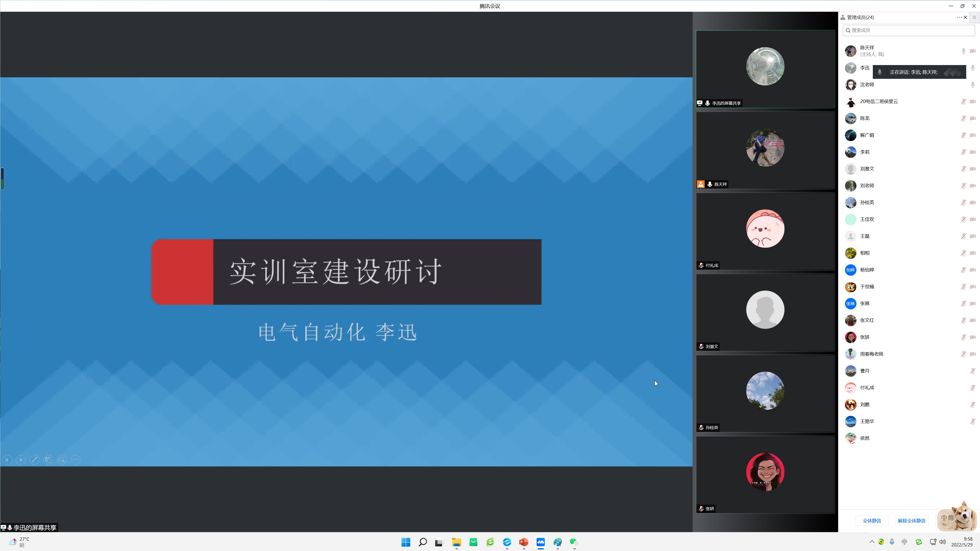Unmute 20电信二班侯星云's microphone
Viewport: 980px width, 551px height.
tap(963, 102)
